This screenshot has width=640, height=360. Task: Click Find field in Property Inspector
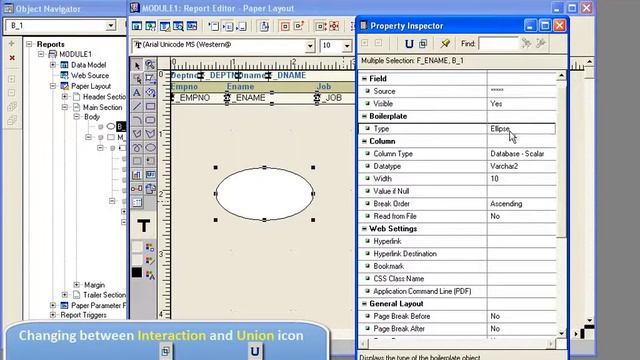coord(498,44)
